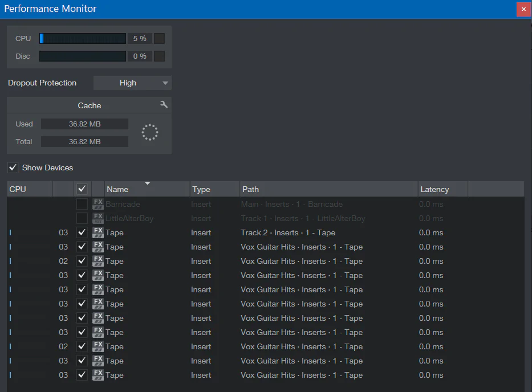Viewport: 532px width, 392px height.
Task: Click the Cache Used 36.82 MB field
Action: point(84,124)
